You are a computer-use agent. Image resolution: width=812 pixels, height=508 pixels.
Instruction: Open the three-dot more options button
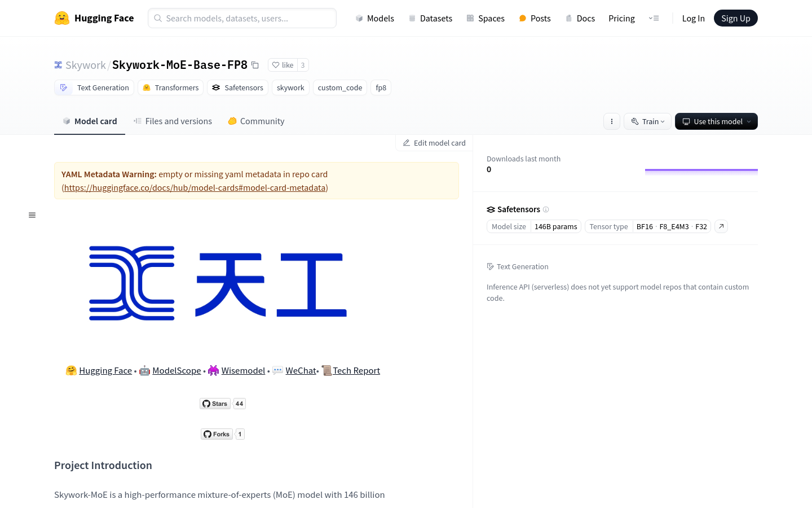pos(612,121)
